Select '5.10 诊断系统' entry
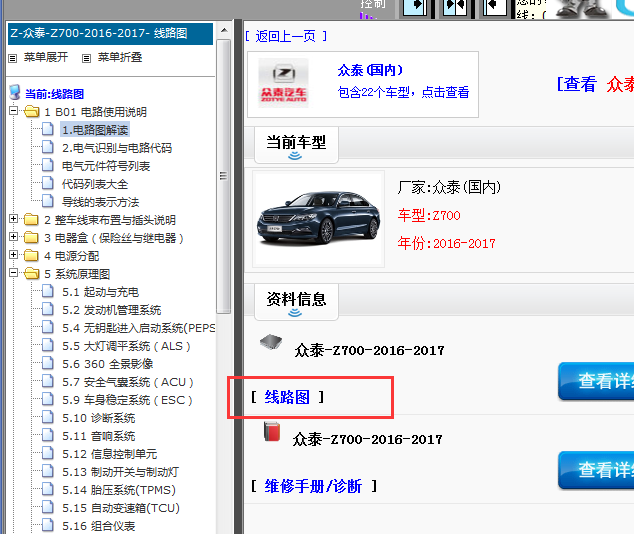 point(99,418)
